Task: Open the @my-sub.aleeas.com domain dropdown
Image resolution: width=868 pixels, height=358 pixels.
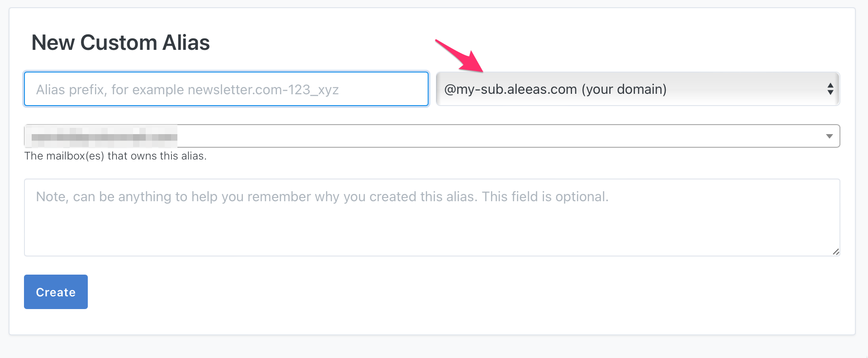Action: tap(638, 89)
